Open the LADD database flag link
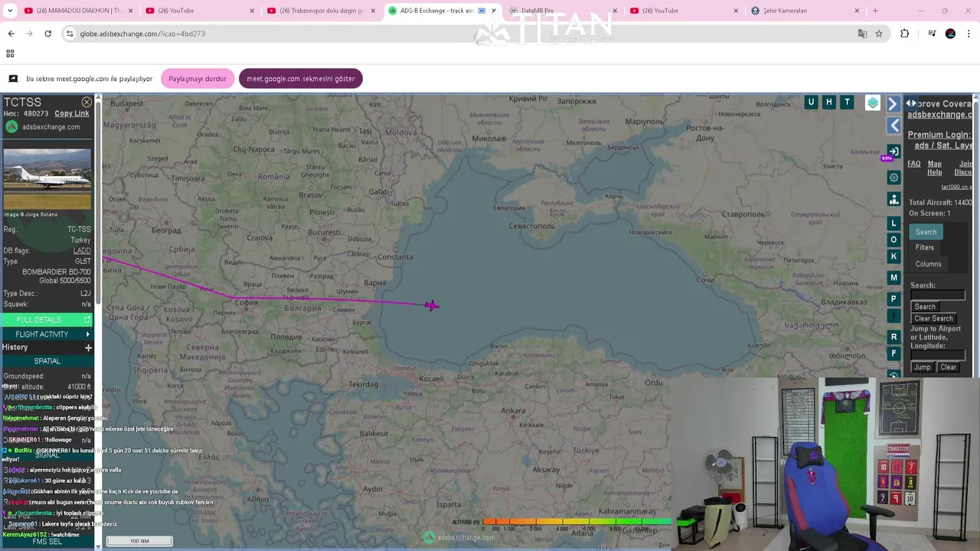 82,250
